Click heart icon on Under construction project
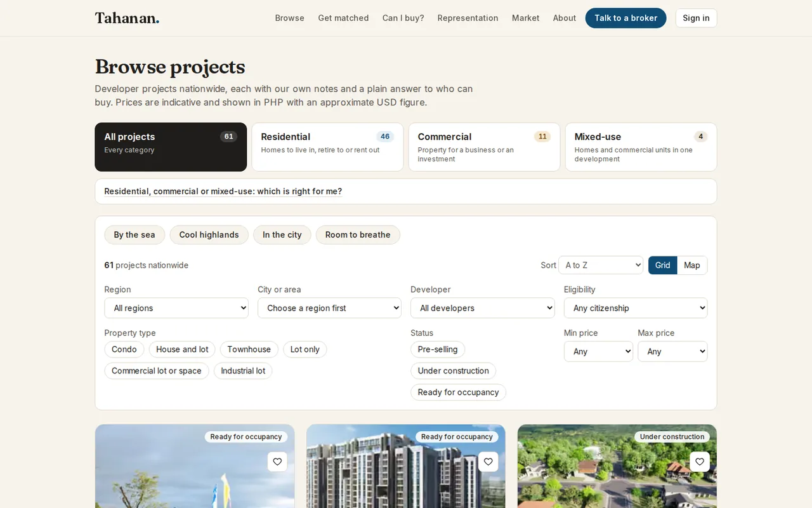This screenshot has width=812, height=508. tap(700, 462)
